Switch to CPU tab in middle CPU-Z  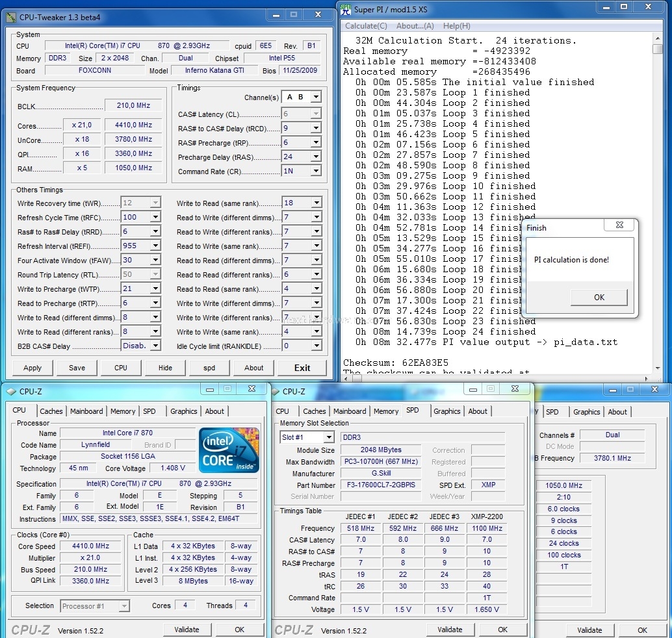tap(282, 411)
